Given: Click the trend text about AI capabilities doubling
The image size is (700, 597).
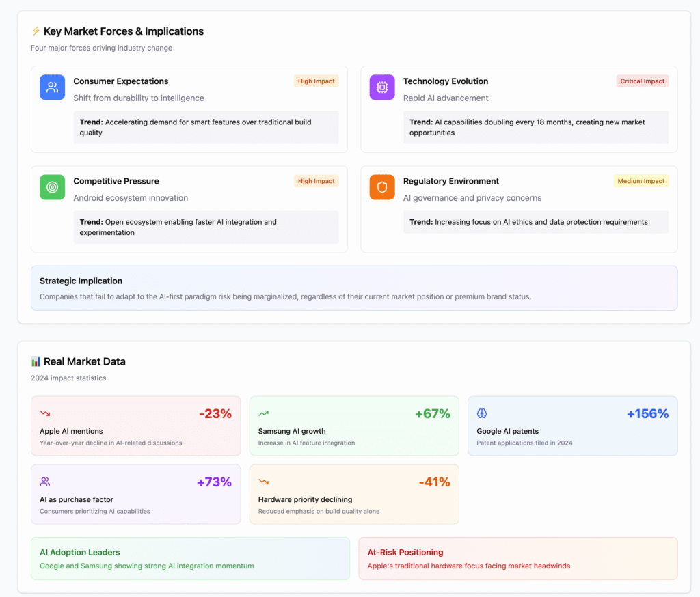Looking at the screenshot, I should click(527, 127).
